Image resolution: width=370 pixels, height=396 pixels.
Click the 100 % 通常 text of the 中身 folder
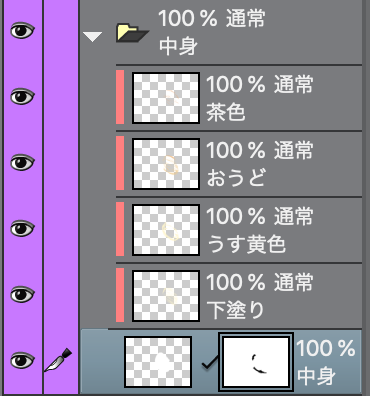coord(212,18)
